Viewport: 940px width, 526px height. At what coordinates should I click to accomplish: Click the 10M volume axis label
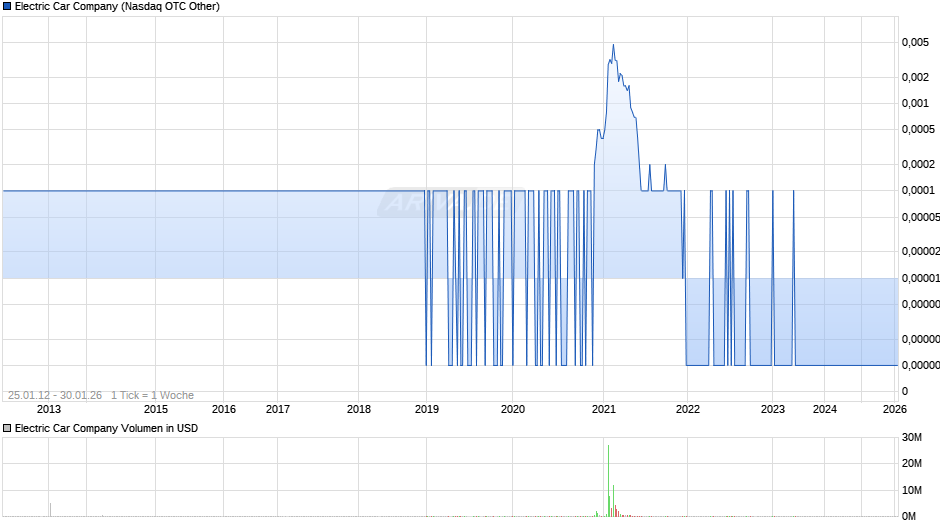pos(912,491)
